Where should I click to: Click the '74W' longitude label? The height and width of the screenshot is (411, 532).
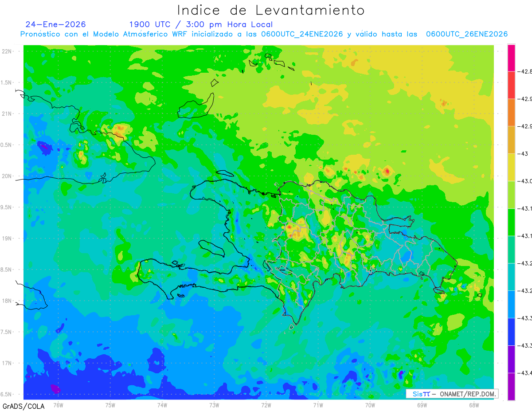tap(162, 405)
